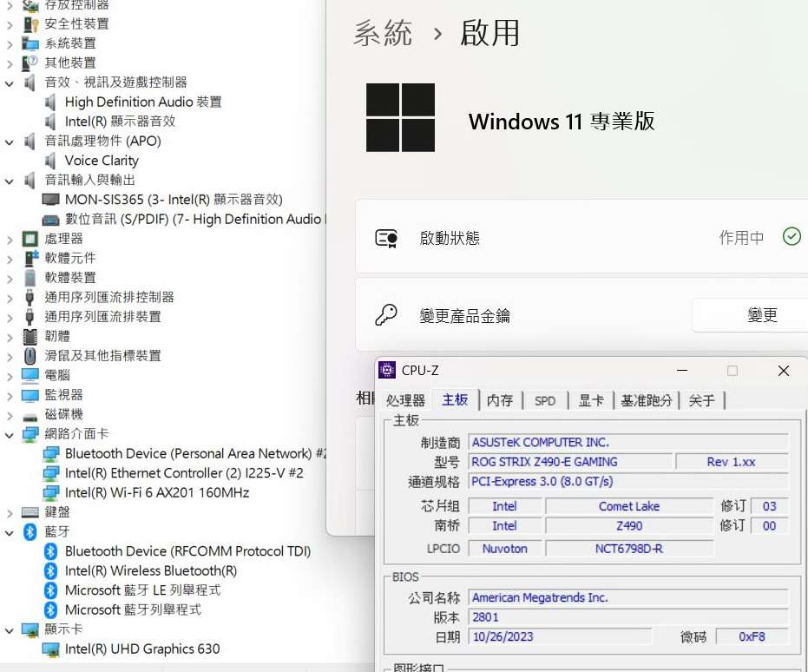Collapse the 藍牙 Bluetooth category
This screenshot has height=672, width=808.
(10, 533)
